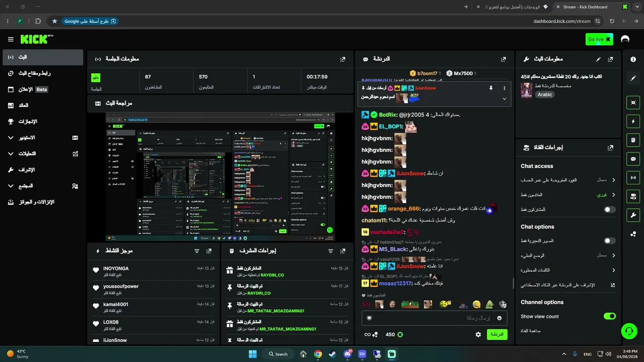Open رابط ومفتاح البث in the sidebar

click(43, 73)
